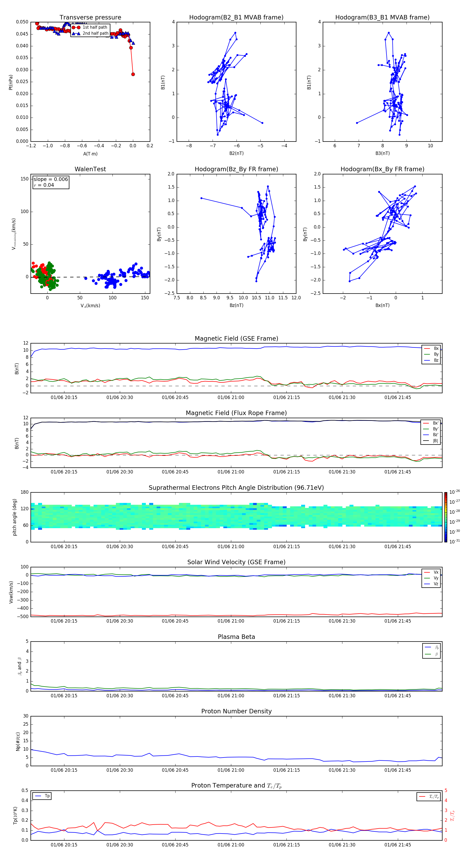Click the 'Vy' legend entry

(431, 578)
